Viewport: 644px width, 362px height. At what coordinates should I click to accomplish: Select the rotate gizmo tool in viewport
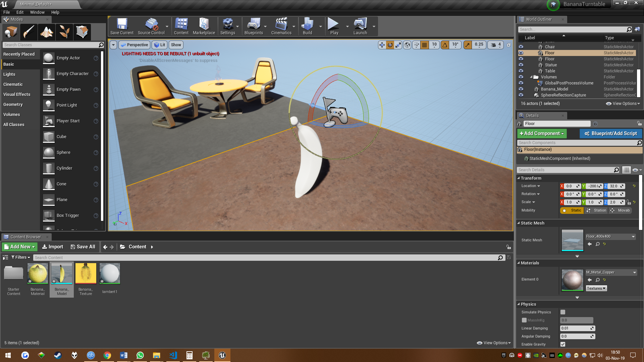(x=390, y=45)
